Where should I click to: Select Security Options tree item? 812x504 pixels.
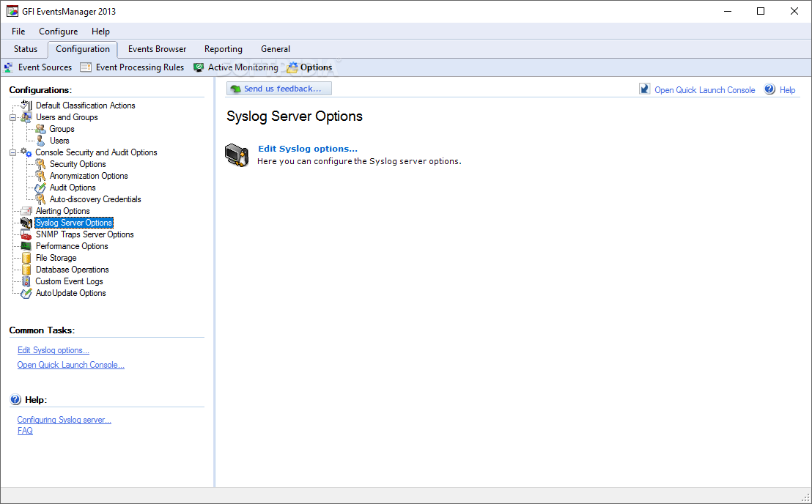pyautogui.click(x=78, y=164)
